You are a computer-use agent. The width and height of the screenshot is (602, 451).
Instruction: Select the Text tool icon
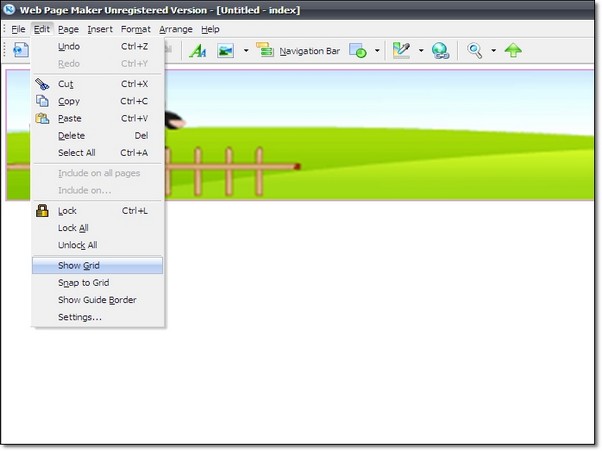198,51
